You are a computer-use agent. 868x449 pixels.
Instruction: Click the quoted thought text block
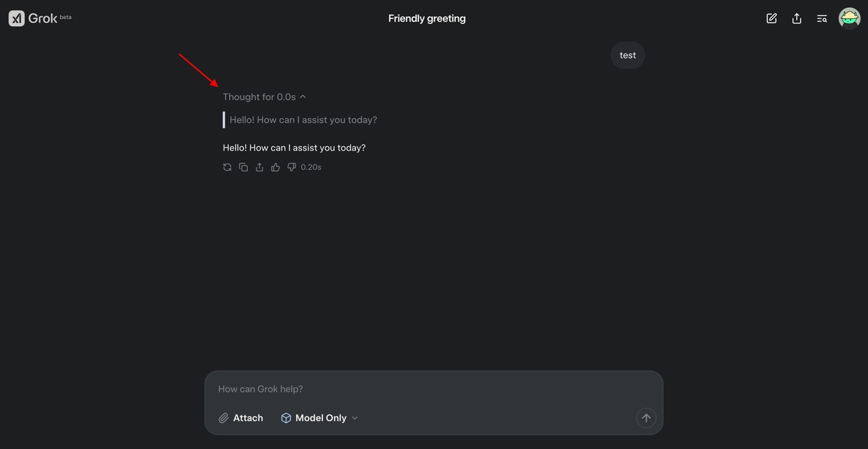coord(303,120)
